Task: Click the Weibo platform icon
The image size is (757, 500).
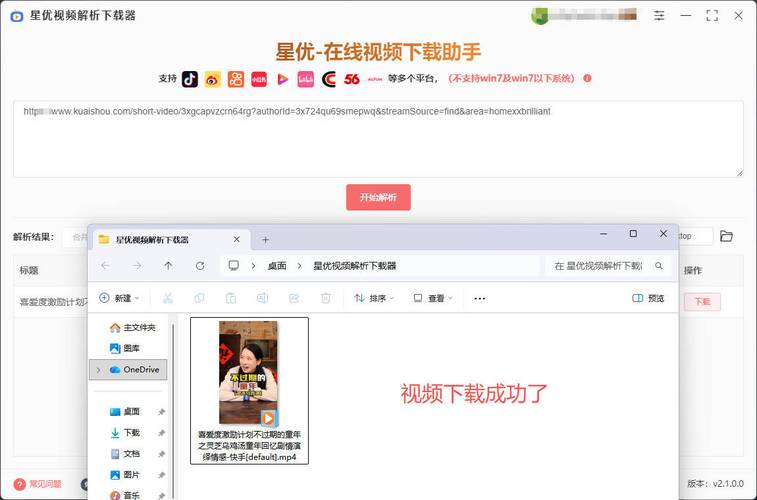Action: click(212, 78)
